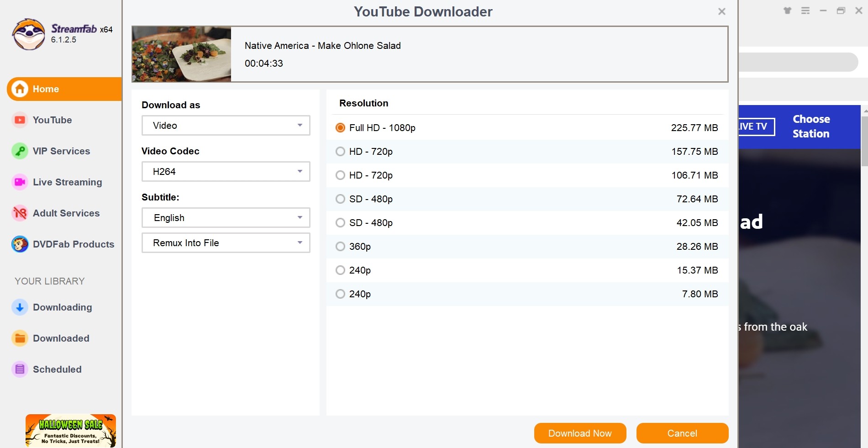Image resolution: width=868 pixels, height=448 pixels.
Task: Select SD - 480p 42.05 MB option
Action: tap(527, 223)
